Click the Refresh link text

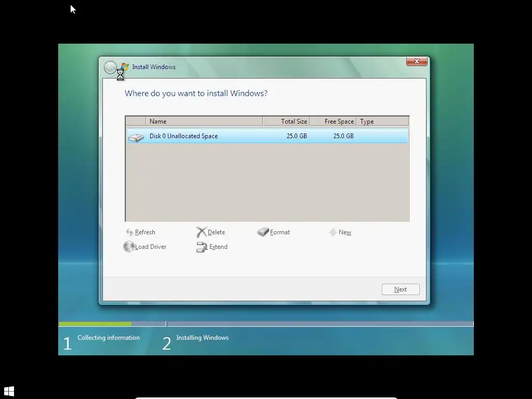click(145, 232)
